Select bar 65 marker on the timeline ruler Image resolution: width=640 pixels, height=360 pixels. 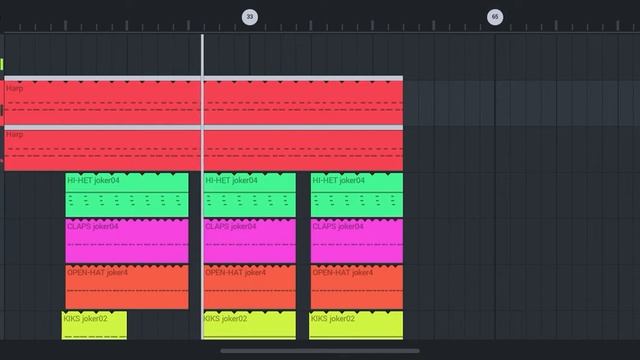click(495, 17)
